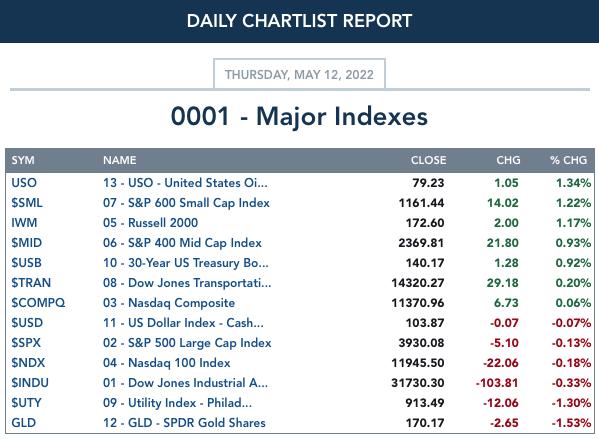Click the $COMPQ ticker symbol
Screen dimensions: 599x439
(x=38, y=303)
